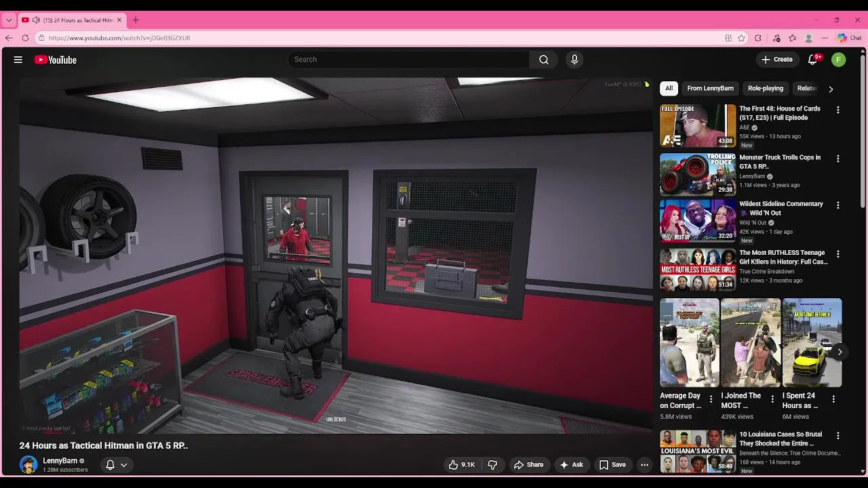
Task: Click 'True Crime Breakdown' channel name
Action: point(767,271)
